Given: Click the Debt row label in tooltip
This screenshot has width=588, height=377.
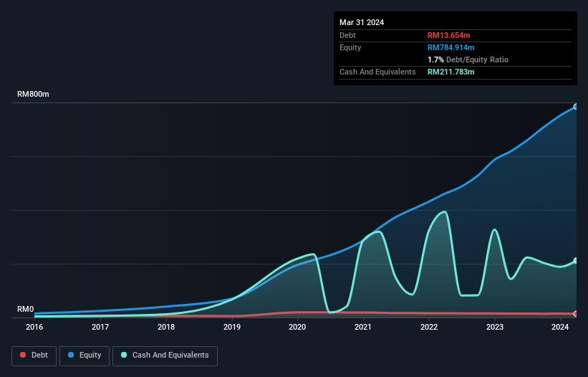Looking at the screenshot, I should click(x=347, y=35).
